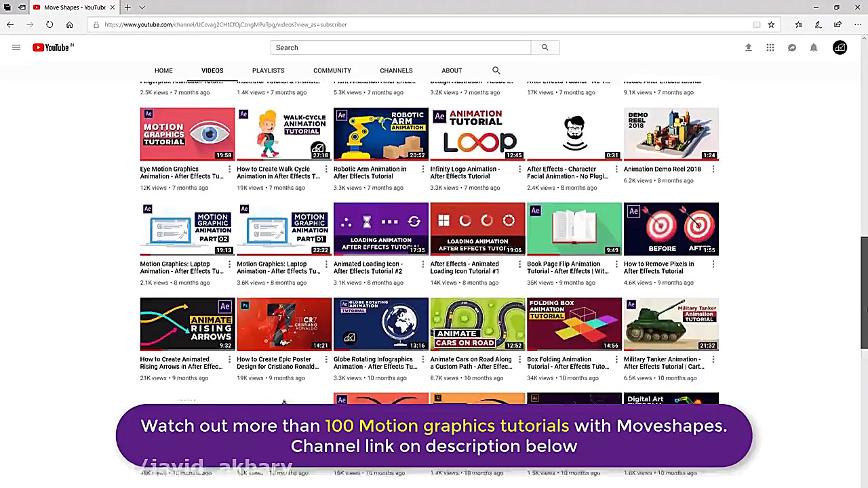The image size is (868, 488).
Task: Play the Demo Reel 2018 thumbnail
Action: 671,134
